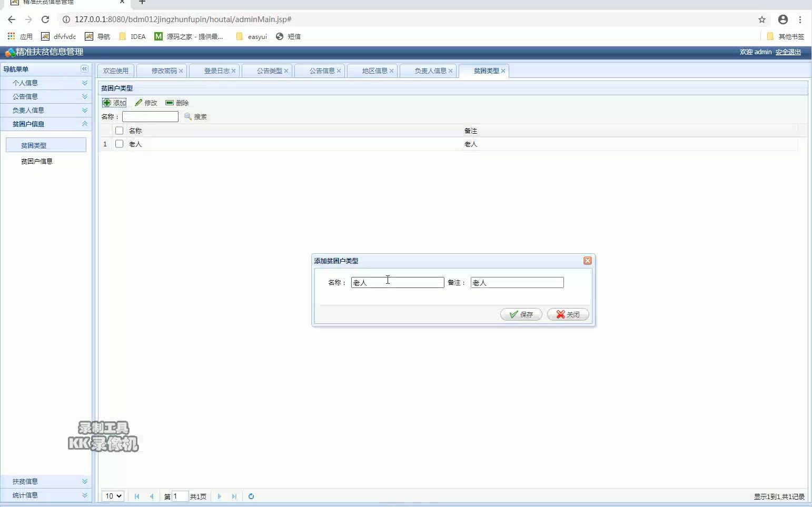Screen dimensions: 812x507
Task: Close the 修改密码 tab
Action: tap(181, 71)
